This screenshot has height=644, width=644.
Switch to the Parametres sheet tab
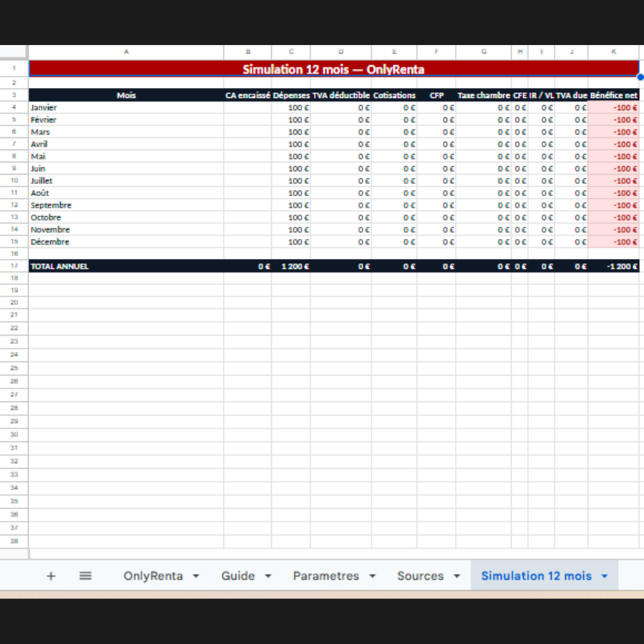click(326, 576)
